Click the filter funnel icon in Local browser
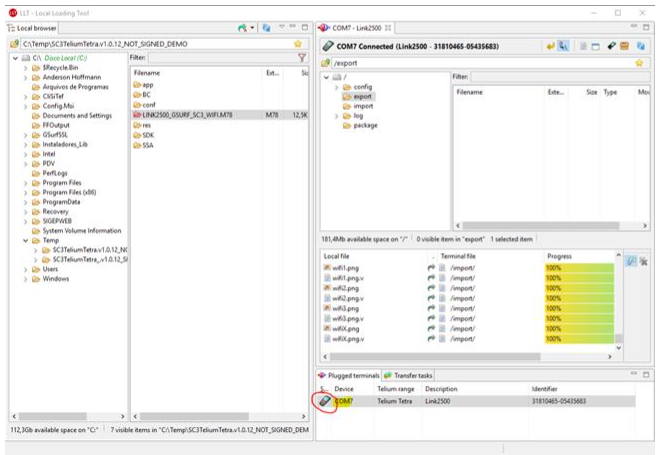The width and height of the screenshot is (658, 455). (x=301, y=58)
